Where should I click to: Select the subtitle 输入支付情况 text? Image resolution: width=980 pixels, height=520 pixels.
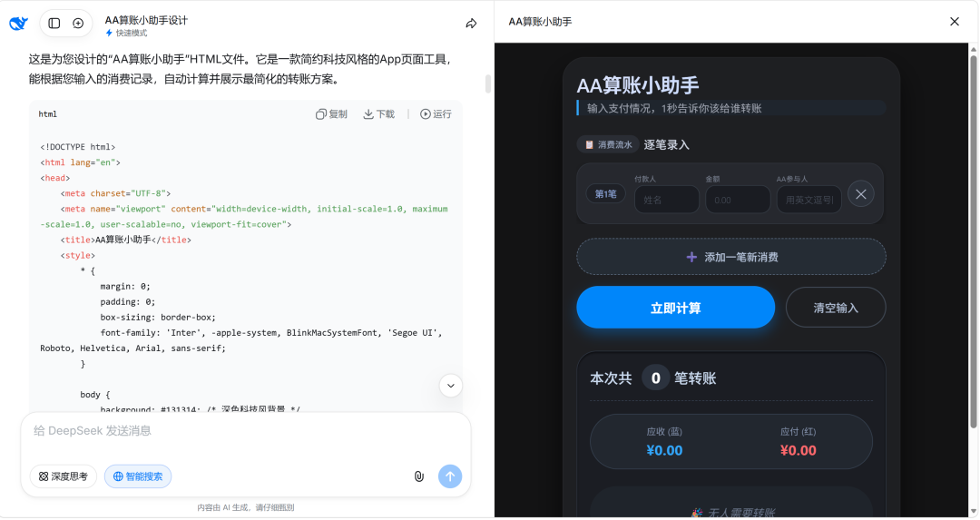tap(674, 109)
